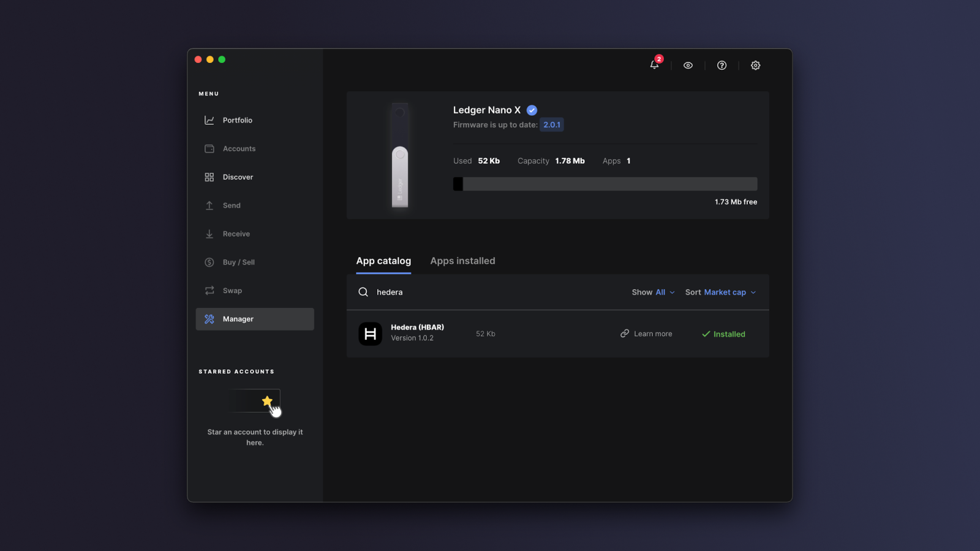The height and width of the screenshot is (551, 980).
Task: Click the Installed checkmark for Hedera
Action: pos(723,334)
